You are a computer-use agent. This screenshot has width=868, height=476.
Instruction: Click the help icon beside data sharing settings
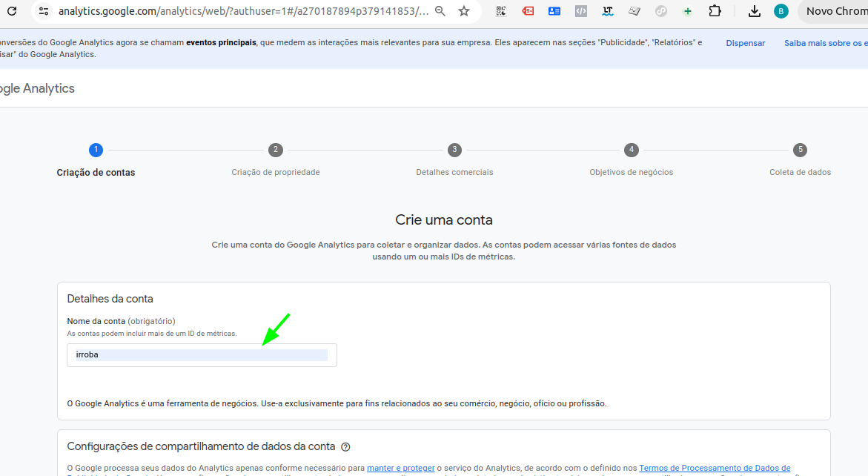click(x=345, y=446)
